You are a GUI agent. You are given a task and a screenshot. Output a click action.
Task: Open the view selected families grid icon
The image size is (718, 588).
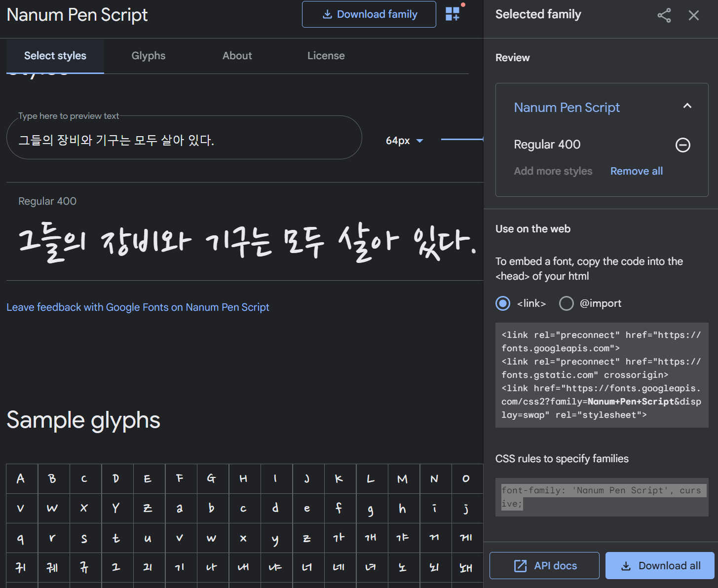[453, 14]
